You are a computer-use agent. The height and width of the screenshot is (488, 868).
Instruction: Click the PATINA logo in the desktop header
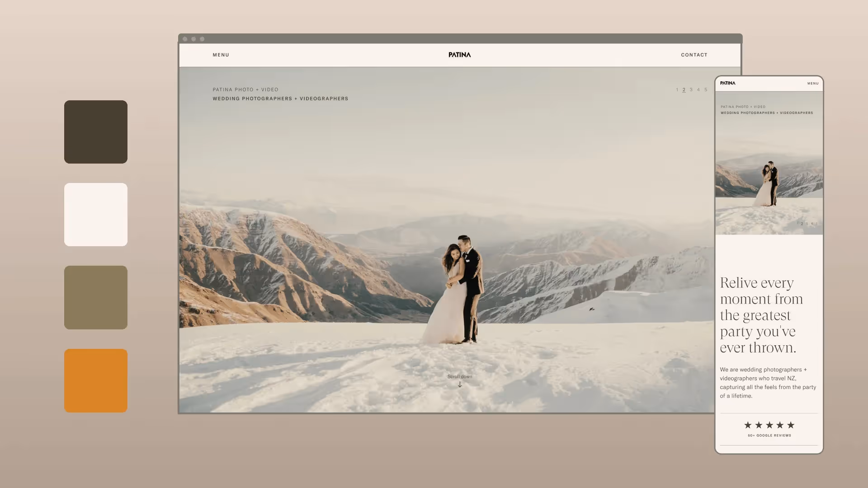(459, 55)
